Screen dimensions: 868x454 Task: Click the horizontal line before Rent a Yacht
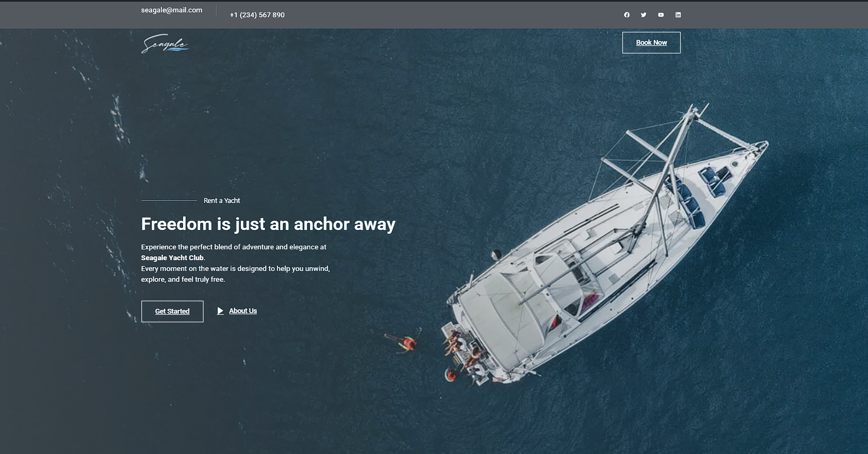(x=169, y=201)
